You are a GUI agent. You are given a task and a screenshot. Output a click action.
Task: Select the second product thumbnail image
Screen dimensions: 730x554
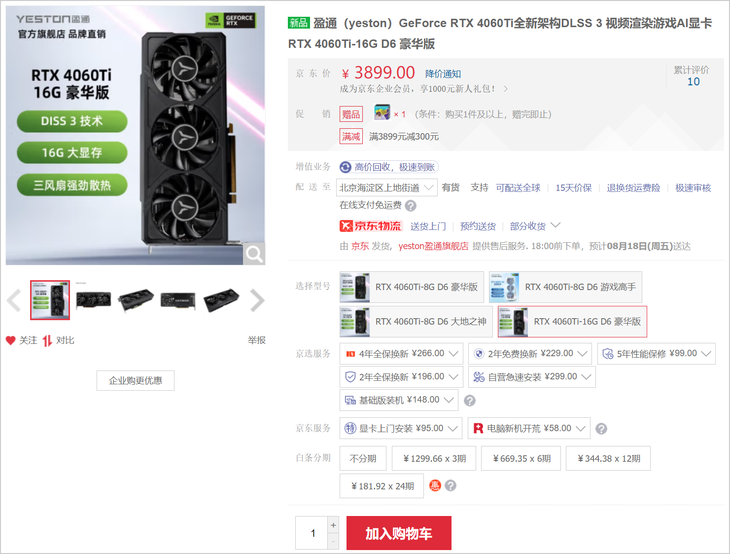click(x=93, y=300)
